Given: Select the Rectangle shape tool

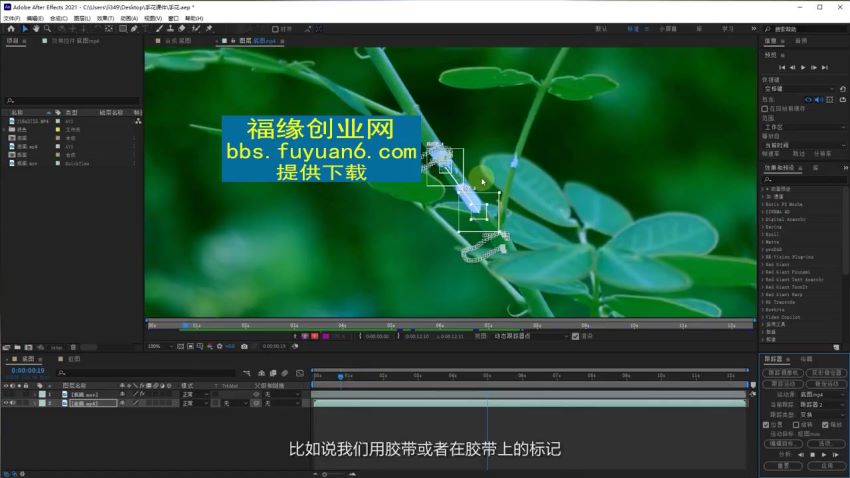Looking at the screenshot, I should click(x=123, y=29).
